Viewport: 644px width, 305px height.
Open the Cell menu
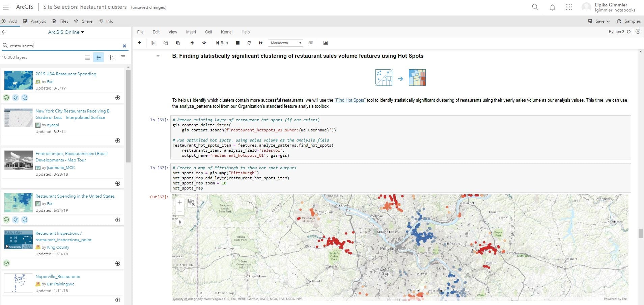pyautogui.click(x=208, y=32)
